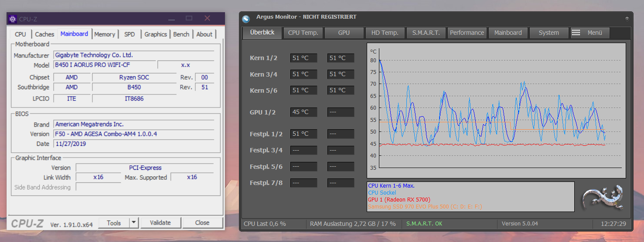Open the Graphics tab in CPU-Z
Viewport: 644px width, 242px height.
[156, 34]
